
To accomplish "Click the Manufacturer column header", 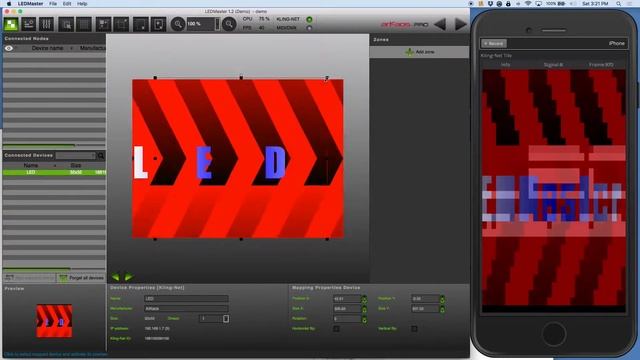I will click(x=92, y=48).
